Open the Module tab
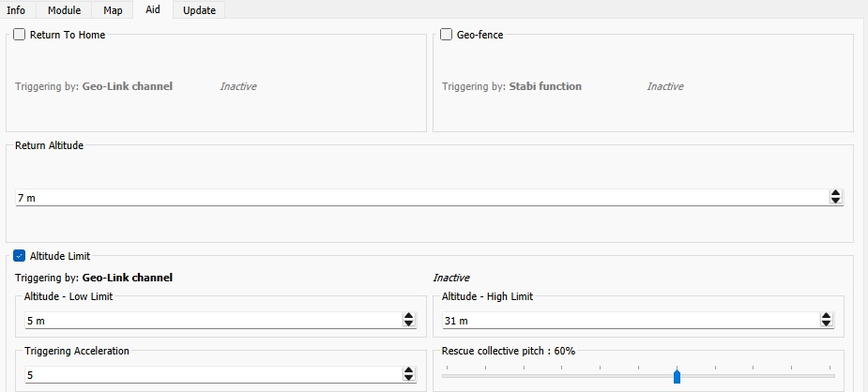Screen dimensions: 868x392 tap(64, 10)
